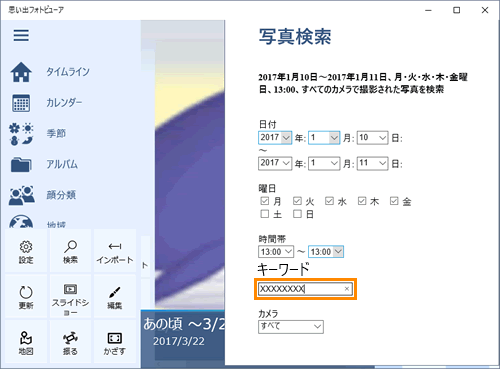This screenshot has height=369, width=500.
Task: Click the Album folder icon
Action: (x=21, y=164)
